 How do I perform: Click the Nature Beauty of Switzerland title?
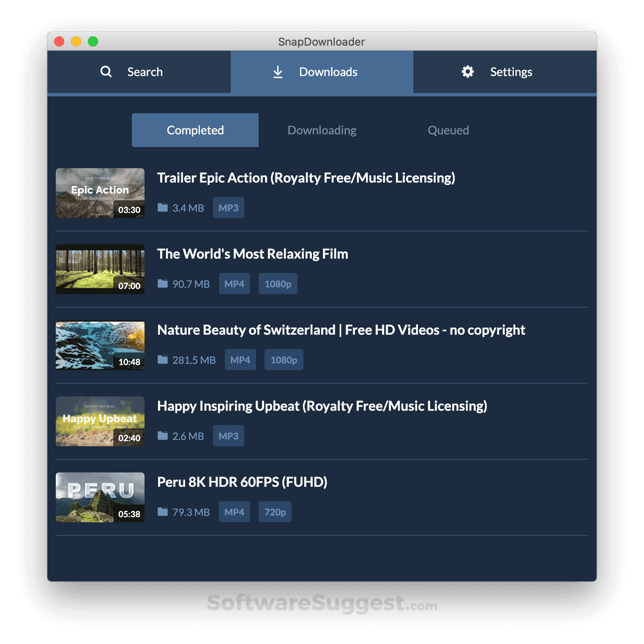341,330
